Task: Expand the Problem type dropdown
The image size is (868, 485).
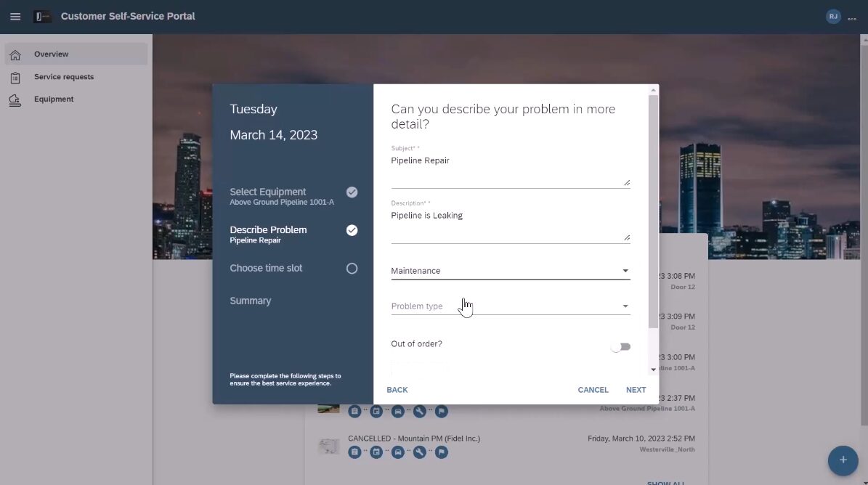Action: tap(510, 306)
